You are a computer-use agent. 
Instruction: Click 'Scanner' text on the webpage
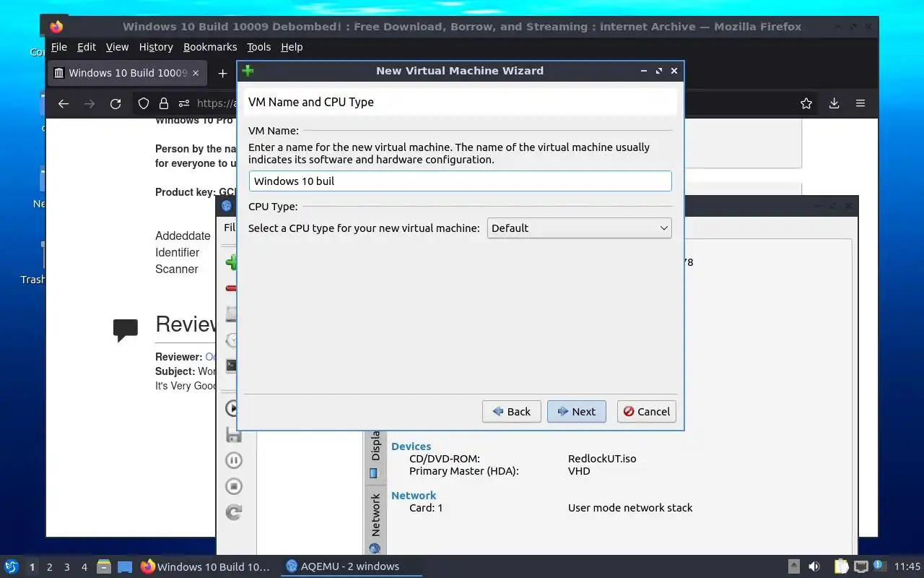176,269
